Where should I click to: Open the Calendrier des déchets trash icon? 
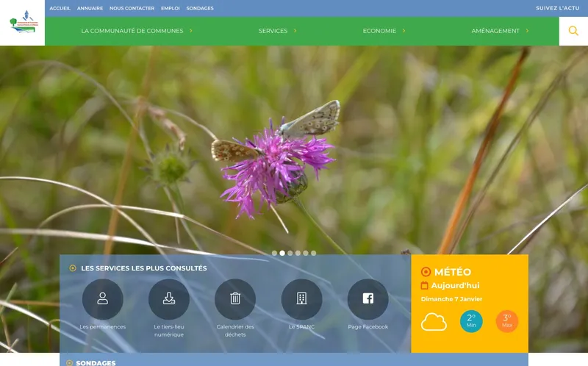[x=235, y=299]
